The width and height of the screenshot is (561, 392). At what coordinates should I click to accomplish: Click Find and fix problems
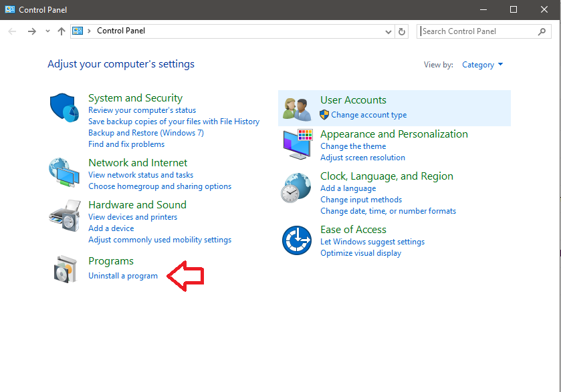pyautogui.click(x=126, y=144)
